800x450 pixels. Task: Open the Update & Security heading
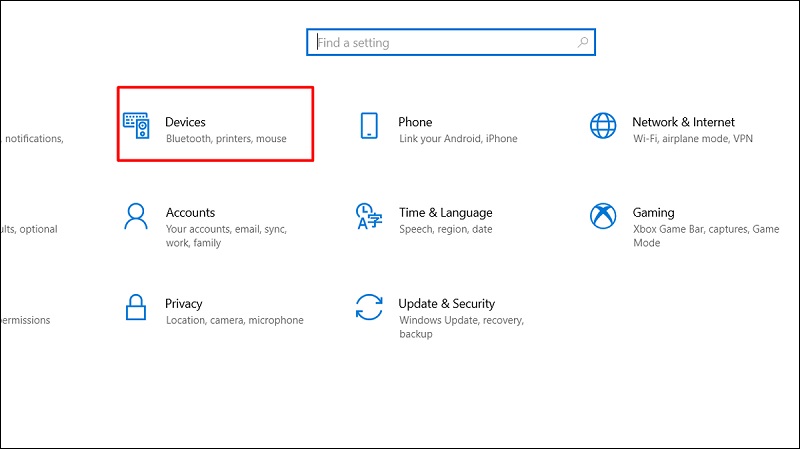tap(446, 304)
